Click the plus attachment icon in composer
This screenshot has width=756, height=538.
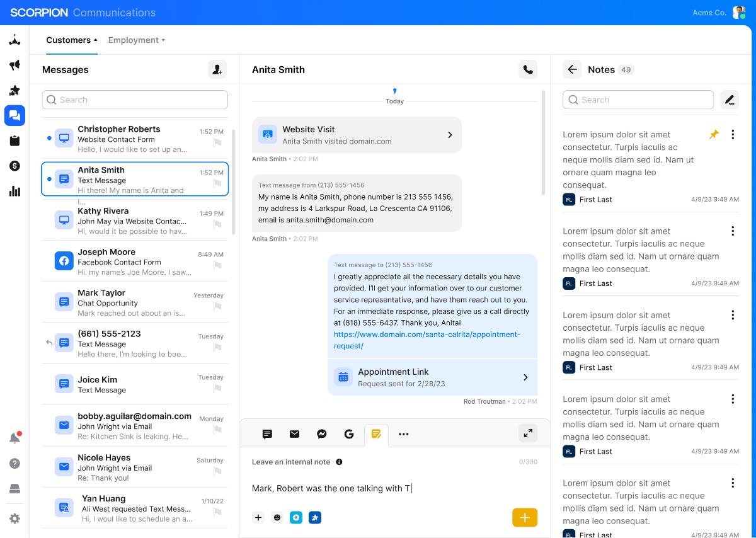pyautogui.click(x=258, y=518)
